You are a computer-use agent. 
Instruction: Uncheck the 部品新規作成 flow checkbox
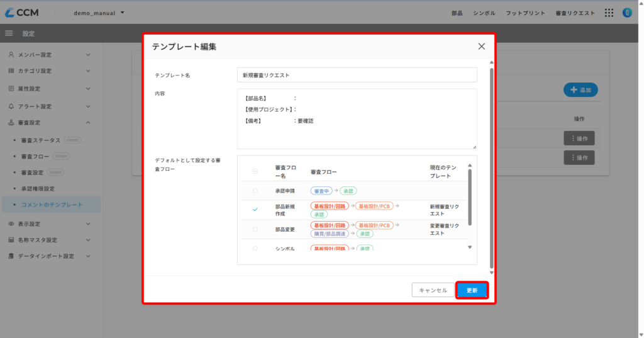tap(255, 210)
